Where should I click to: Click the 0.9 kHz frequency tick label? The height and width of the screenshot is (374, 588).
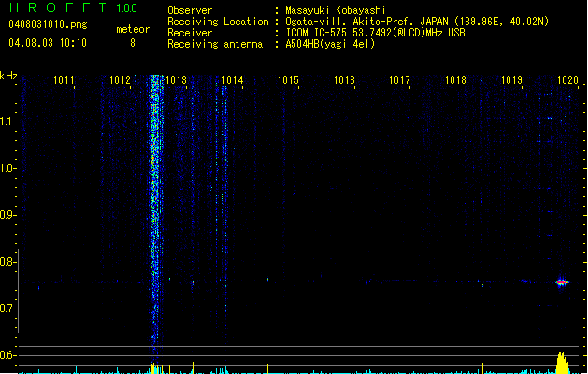point(7,215)
